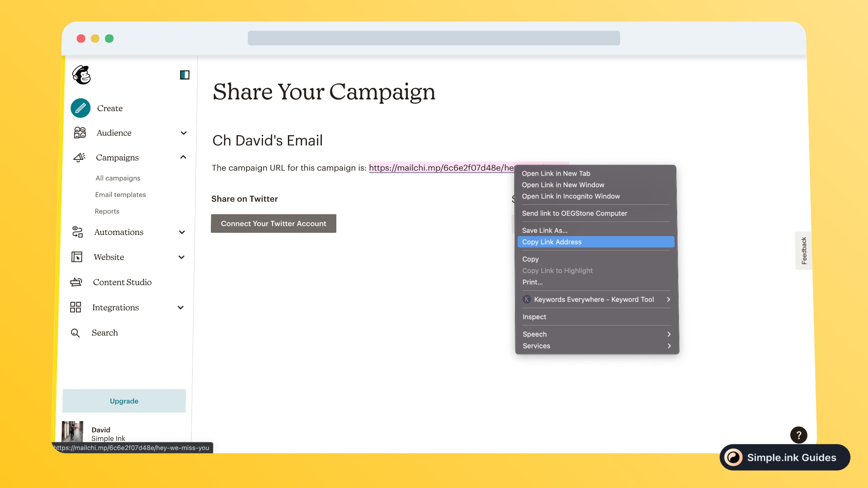Click Connect Your Twitter Account button
The image size is (868, 488).
(x=273, y=223)
